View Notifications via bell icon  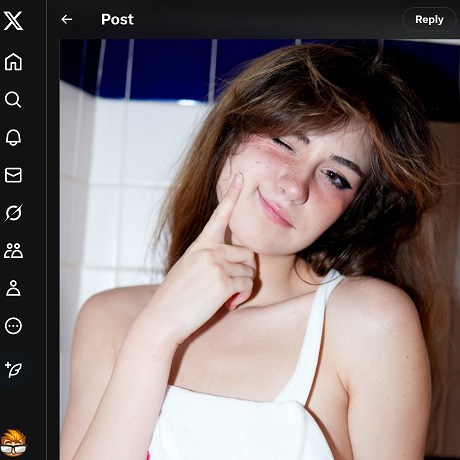(x=13, y=137)
